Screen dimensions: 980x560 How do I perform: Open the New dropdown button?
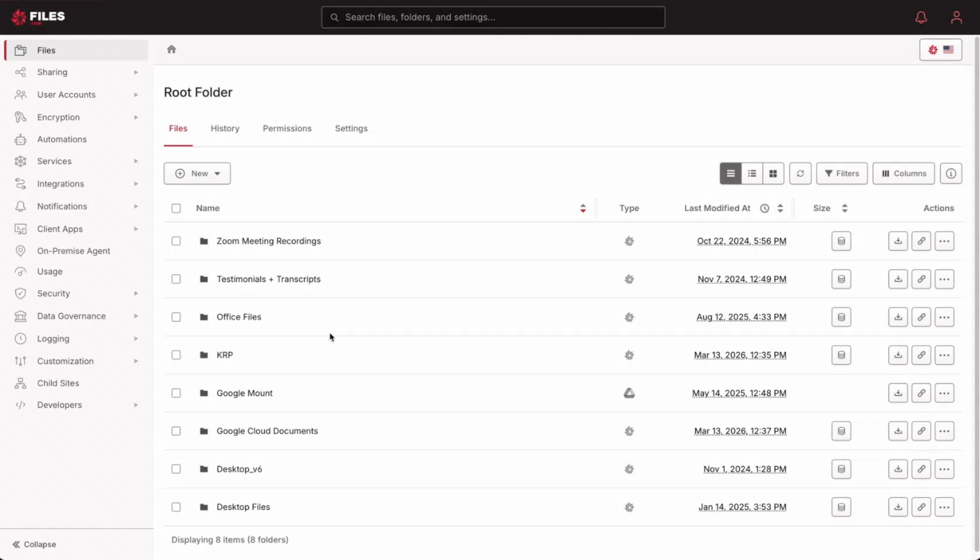(x=197, y=174)
